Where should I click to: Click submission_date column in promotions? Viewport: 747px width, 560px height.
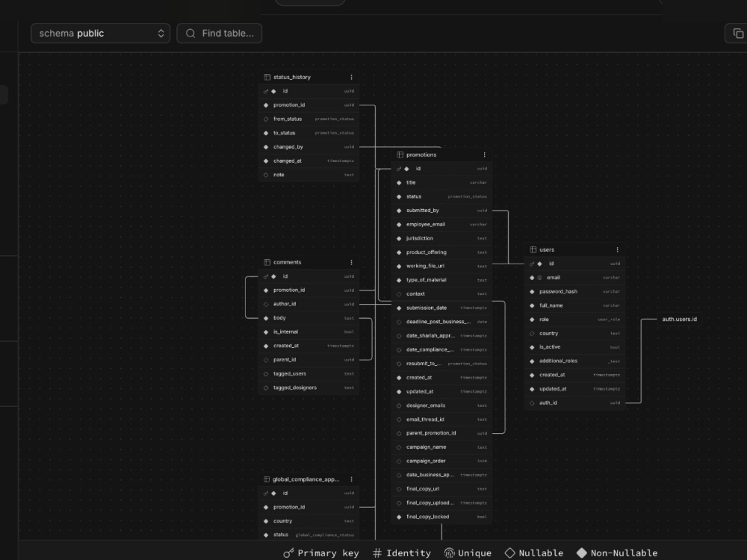pos(441,308)
